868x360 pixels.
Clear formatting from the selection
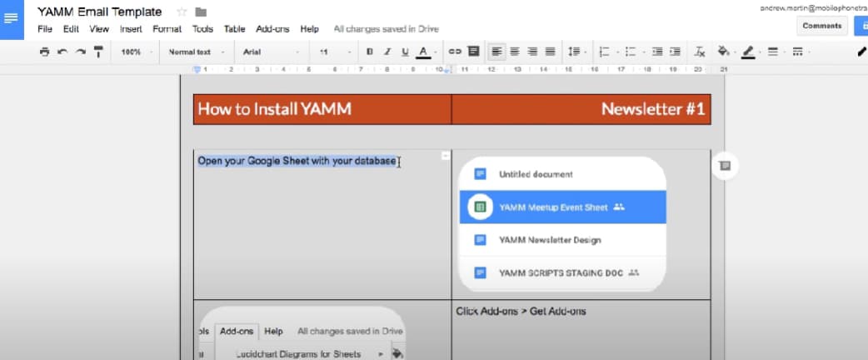coord(700,52)
